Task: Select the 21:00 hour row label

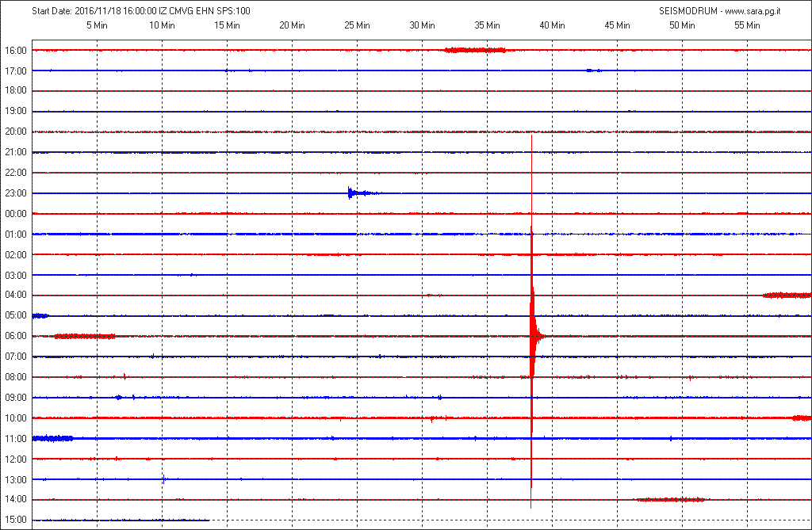Action: [16, 152]
